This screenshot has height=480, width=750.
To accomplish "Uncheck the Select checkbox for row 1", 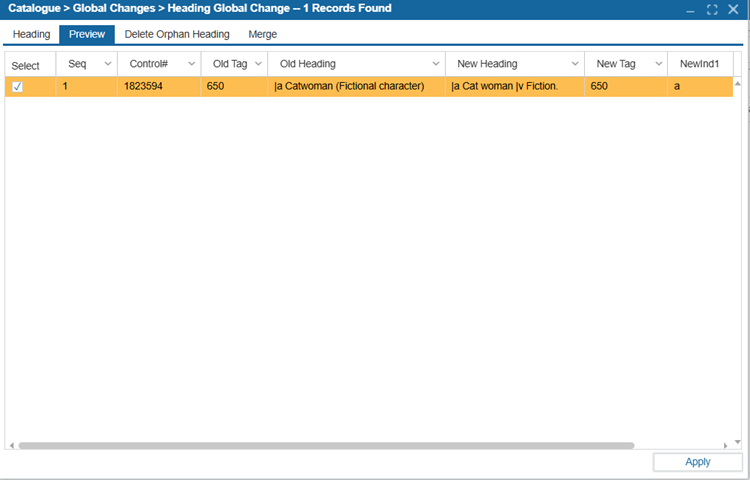I will 17,87.
